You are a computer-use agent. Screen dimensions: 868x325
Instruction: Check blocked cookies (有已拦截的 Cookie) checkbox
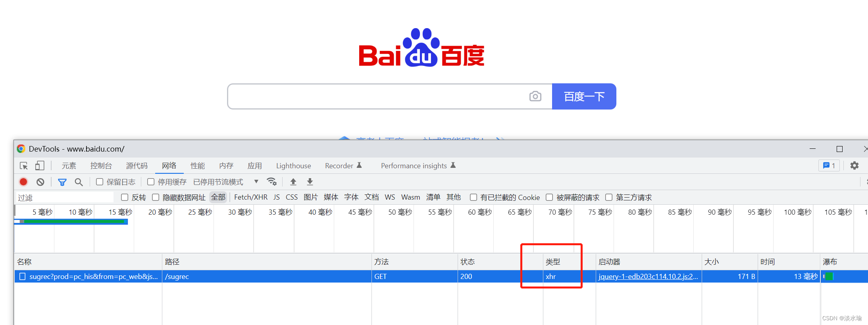click(473, 197)
